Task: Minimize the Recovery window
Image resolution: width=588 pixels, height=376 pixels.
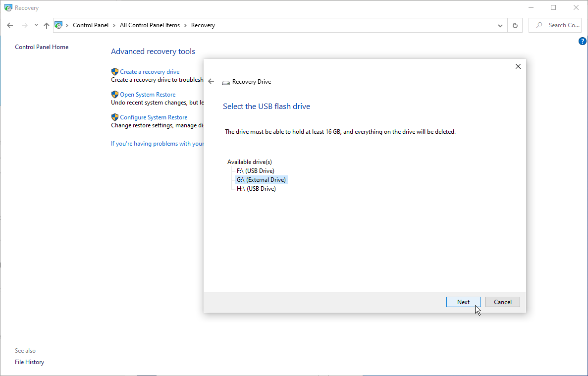Action: point(531,7)
